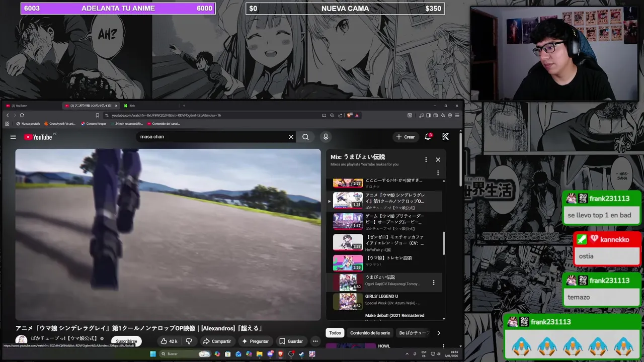Open the 'Contenido del canal' bookmark
644x362 pixels.
164,124
